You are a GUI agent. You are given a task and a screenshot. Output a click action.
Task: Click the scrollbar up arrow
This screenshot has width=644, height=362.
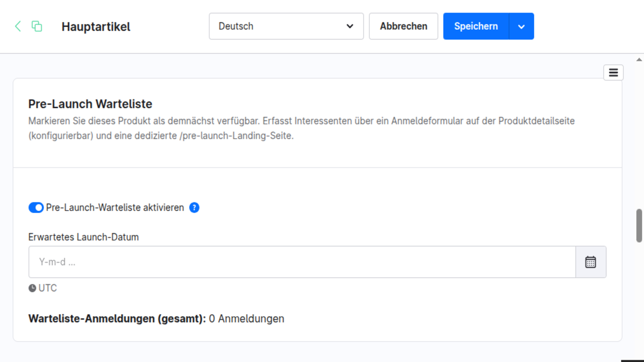[639, 60]
